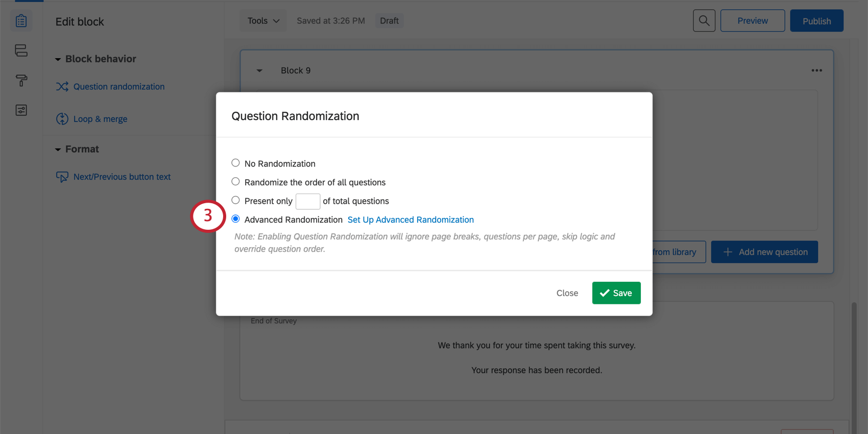Collapse Block 9 with its arrow
The image size is (868, 434).
259,70
